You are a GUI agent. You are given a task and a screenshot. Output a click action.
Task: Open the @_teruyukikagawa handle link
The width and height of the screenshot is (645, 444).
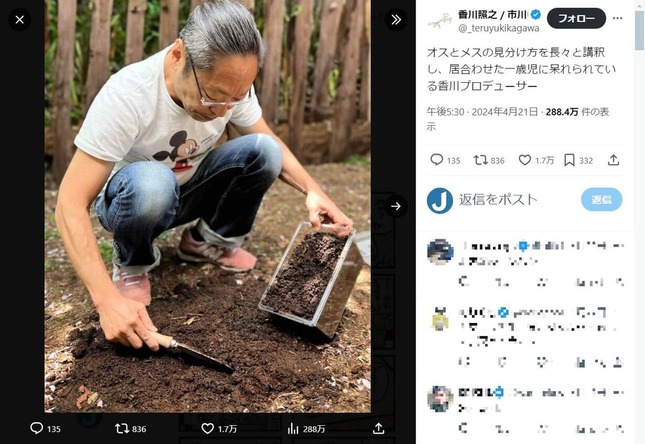point(500,29)
